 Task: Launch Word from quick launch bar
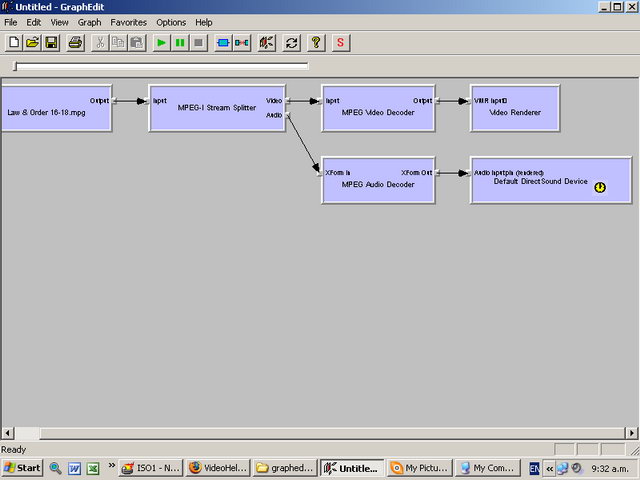(74, 468)
